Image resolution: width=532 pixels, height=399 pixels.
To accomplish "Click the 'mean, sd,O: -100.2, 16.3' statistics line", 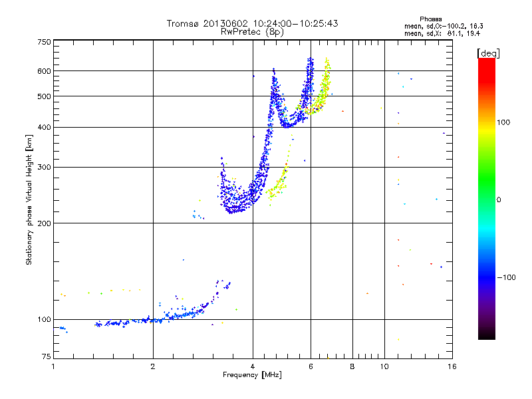I will pos(444,26).
